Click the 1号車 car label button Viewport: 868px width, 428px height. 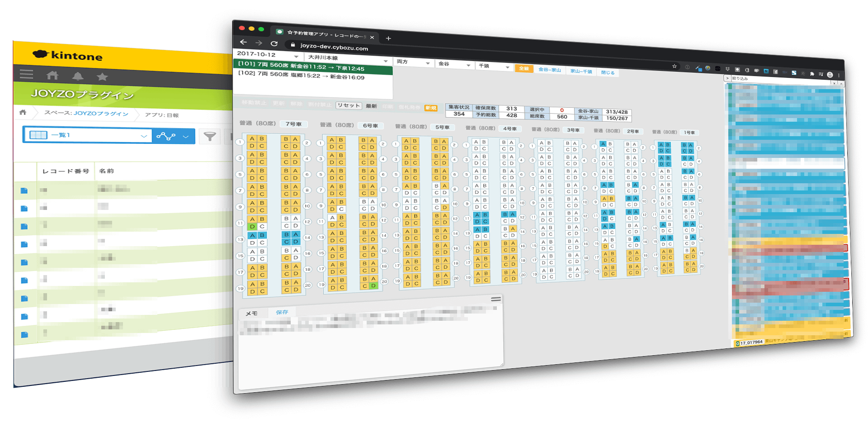[689, 133]
